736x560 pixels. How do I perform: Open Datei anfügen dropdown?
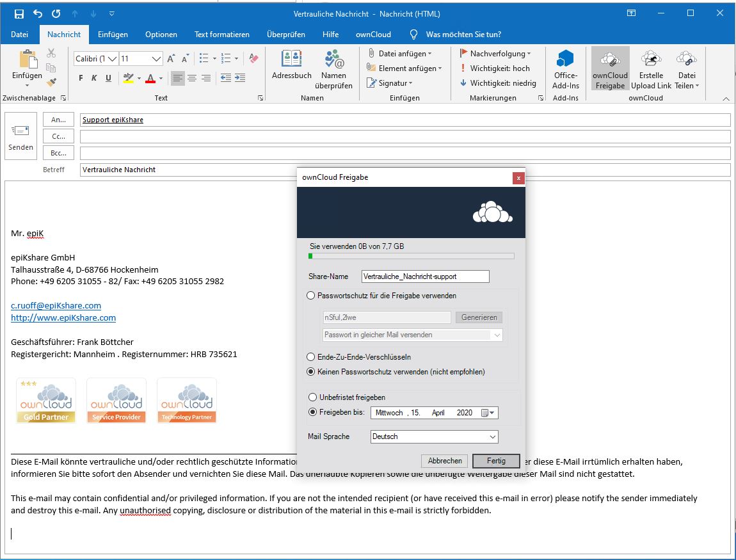coord(400,54)
